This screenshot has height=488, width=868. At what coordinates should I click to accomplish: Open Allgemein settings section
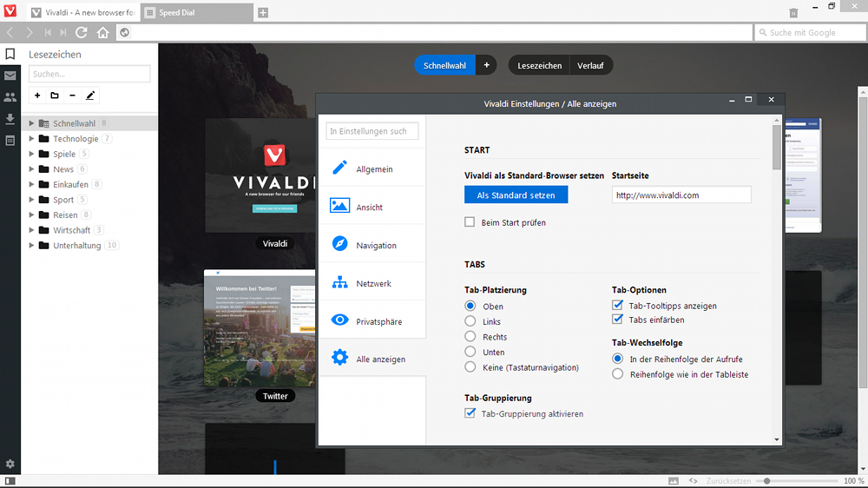tap(372, 169)
